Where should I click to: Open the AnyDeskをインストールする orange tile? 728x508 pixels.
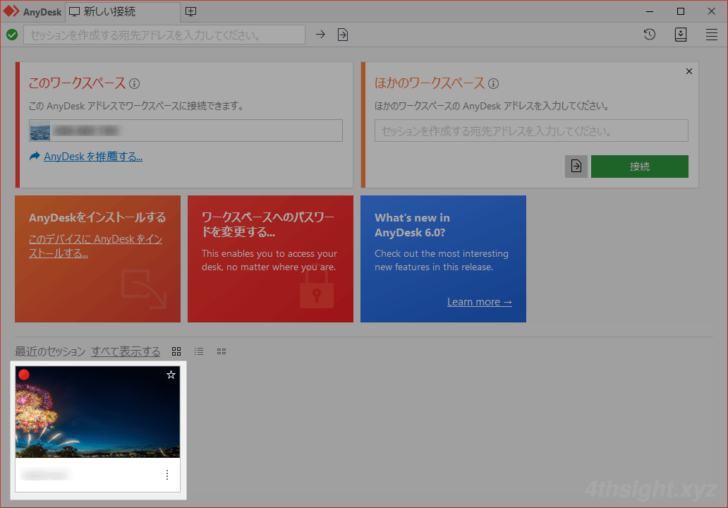[x=98, y=259]
